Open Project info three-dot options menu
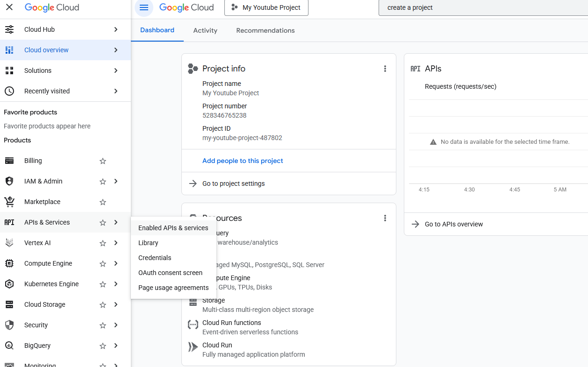The height and width of the screenshot is (367, 588). [x=385, y=69]
